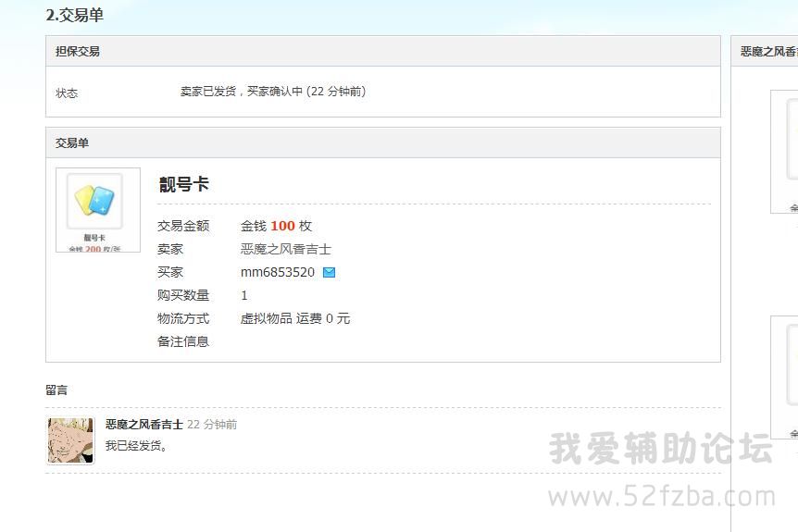Open seller 恶魔之风香吉士 profile in trade details
The height and width of the screenshot is (532, 798).
[x=285, y=249]
